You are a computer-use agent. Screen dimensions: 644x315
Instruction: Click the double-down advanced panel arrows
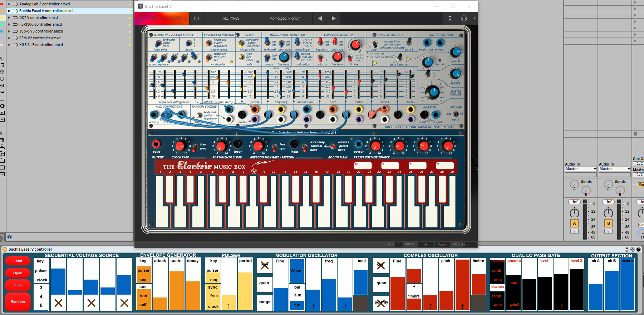pyautogui.click(x=450, y=18)
